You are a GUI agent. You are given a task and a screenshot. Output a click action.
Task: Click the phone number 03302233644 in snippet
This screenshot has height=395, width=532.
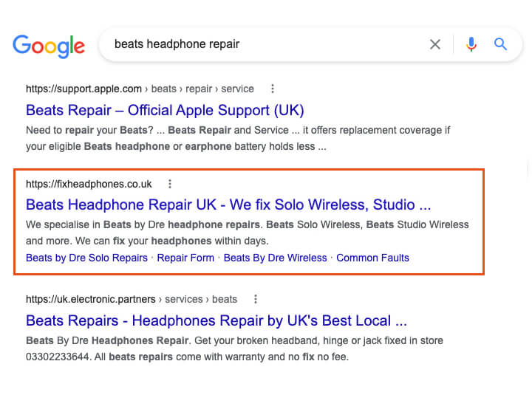point(58,357)
